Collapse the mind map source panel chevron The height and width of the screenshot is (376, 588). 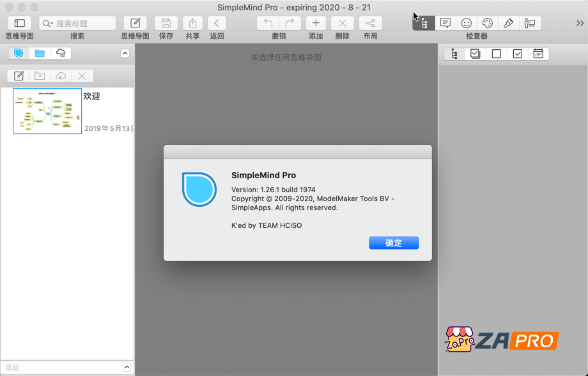[125, 54]
